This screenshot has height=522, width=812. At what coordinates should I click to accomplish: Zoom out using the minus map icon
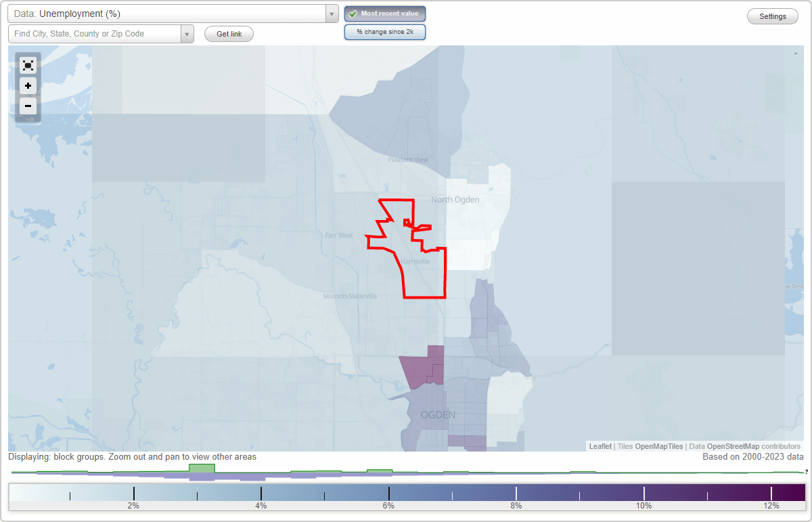[28, 106]
